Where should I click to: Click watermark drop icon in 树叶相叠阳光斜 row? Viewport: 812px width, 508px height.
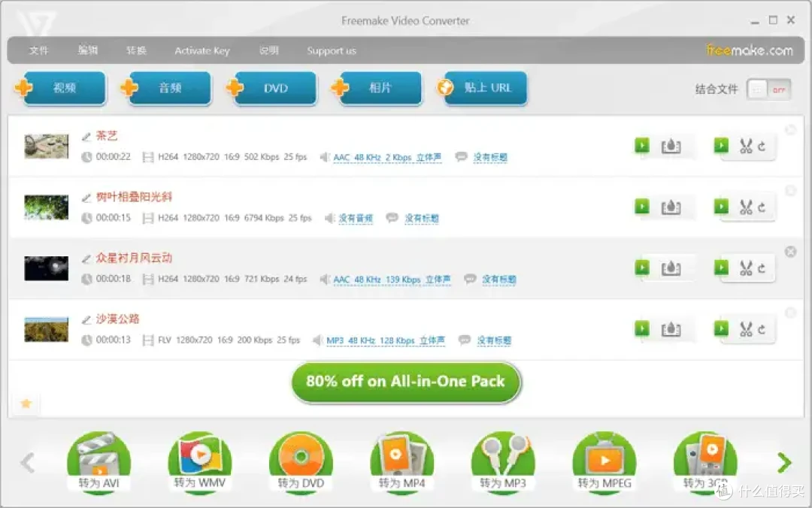tap(671, 207)
